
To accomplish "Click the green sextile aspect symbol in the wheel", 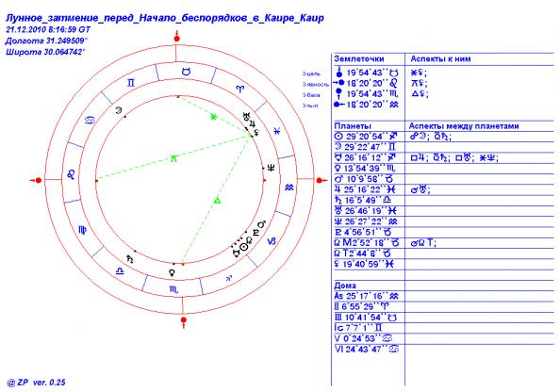I will pos(213,117).
